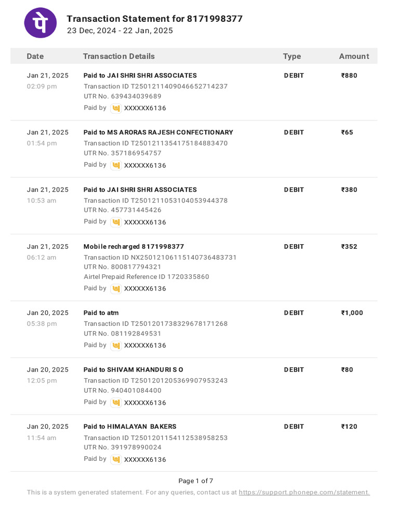Click the Date column header

click(35, 56)
